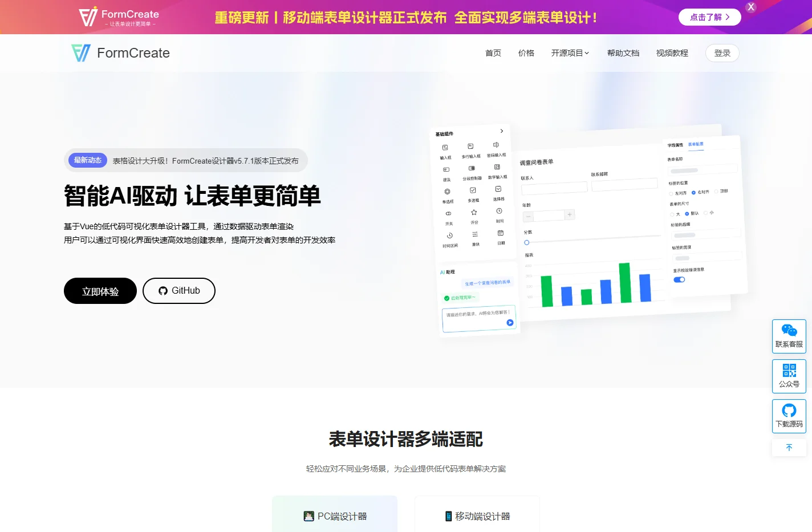Click the 已处理完毕 status chip

461,298
